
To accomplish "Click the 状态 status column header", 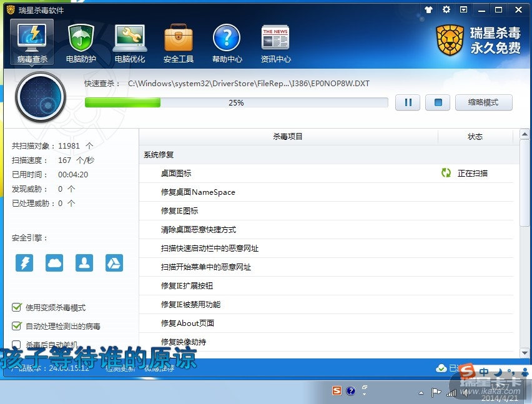I will (475, 137).
